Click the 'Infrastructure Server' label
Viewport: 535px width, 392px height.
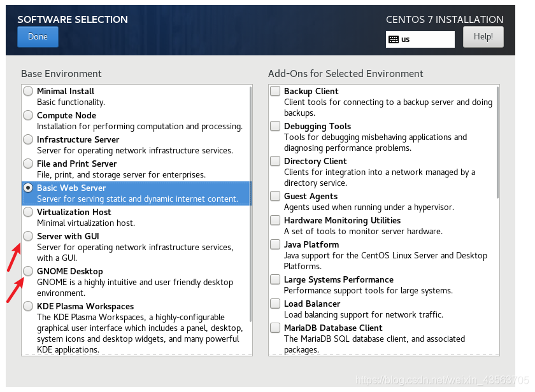pos(78,140)
